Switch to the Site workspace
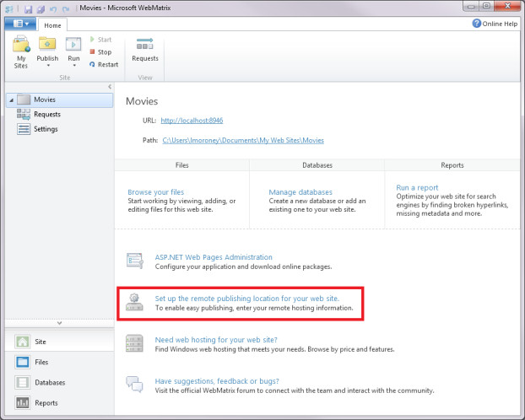This screenshot has width=525, height=420. [60, 342]
